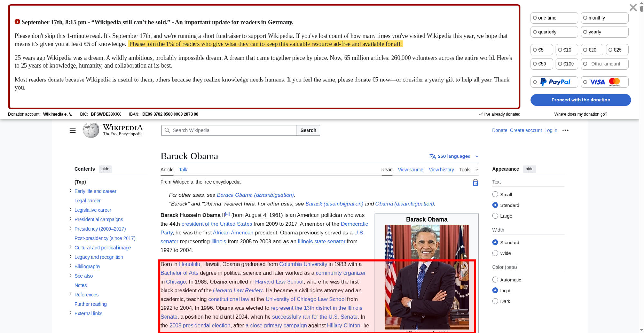The image size is (644, 333).
Task: Expand External links section chevron
Action: [x=70, y=313]
